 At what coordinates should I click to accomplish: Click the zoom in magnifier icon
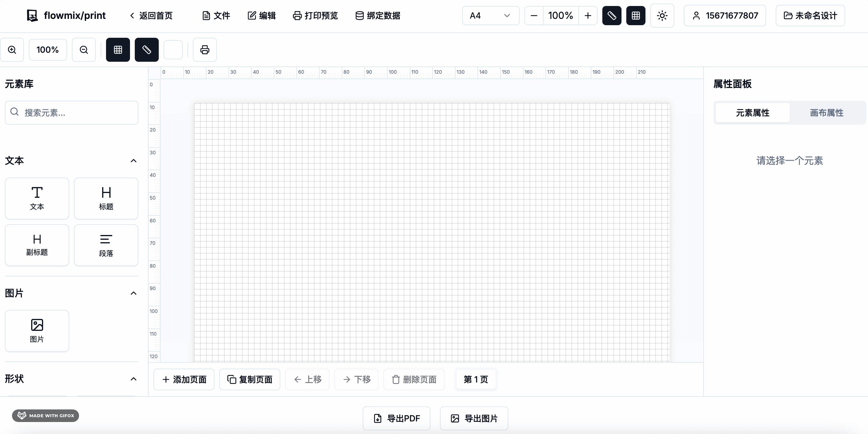(x=12, y=50)
